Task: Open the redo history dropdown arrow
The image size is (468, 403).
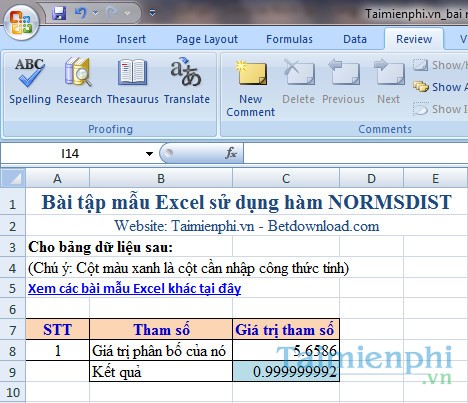Action: [x=127, y=13]
